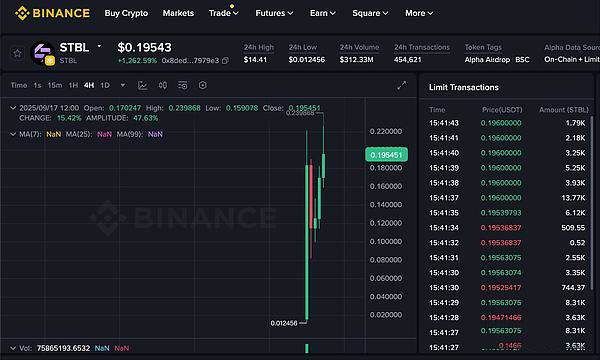
Task: Collapse the Vol indicator row
Action: click(13, 348)
